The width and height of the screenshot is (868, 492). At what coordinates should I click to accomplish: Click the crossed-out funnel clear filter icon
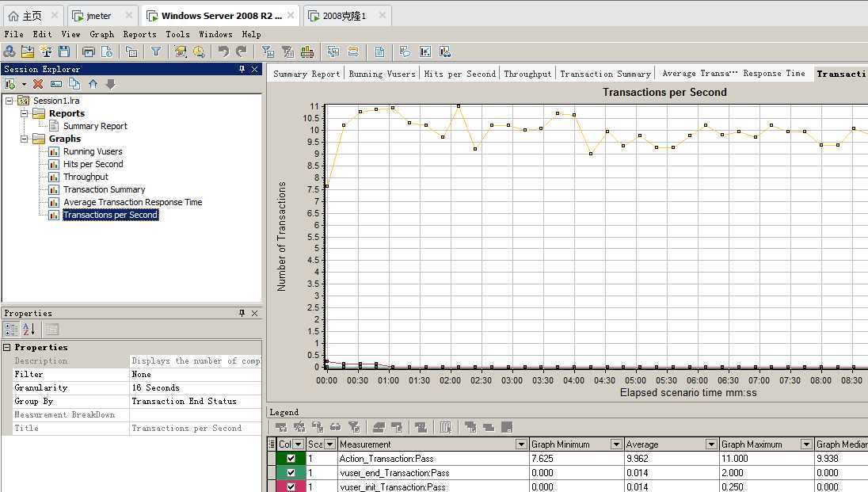click(x=287, y=51)
